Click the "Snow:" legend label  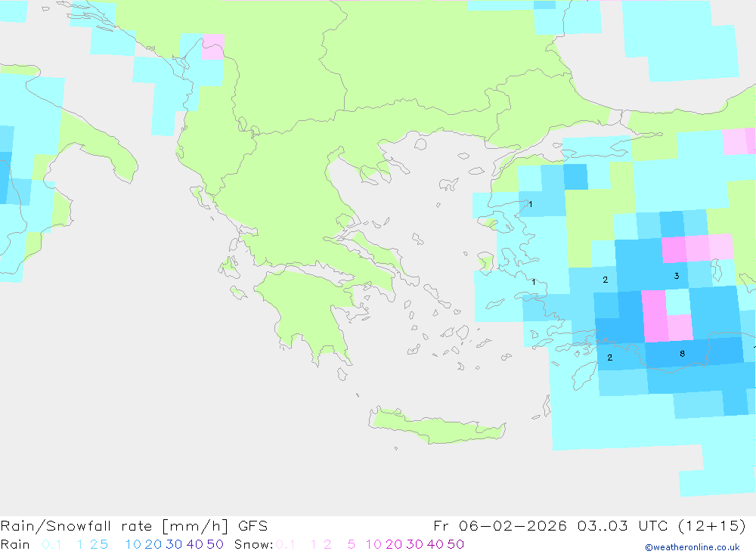253,544
